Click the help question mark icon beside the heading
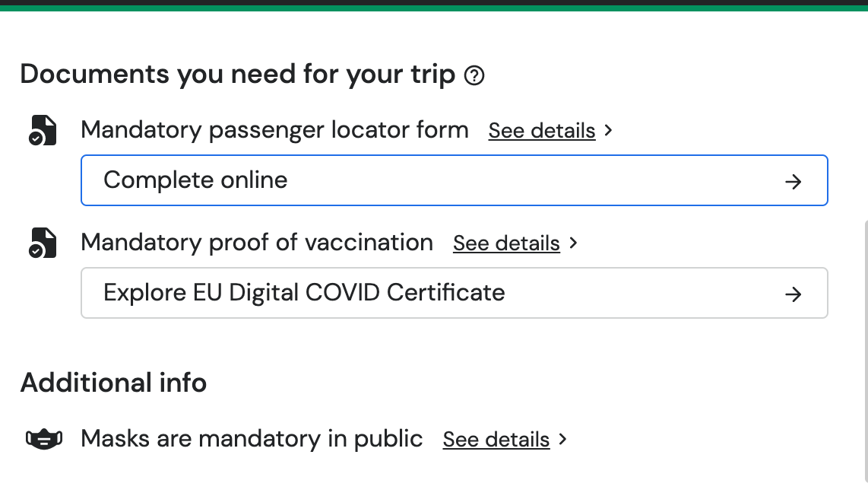The image size is (868, 496). (474, 75)
